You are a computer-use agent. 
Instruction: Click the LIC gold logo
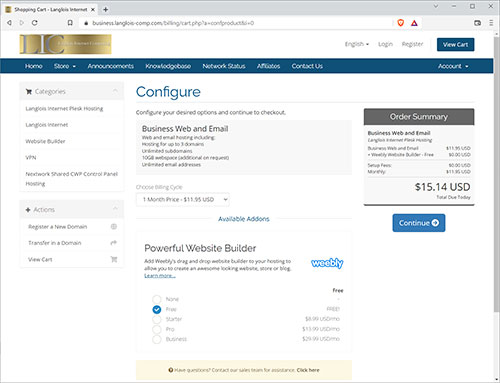[x=65, y=44]
